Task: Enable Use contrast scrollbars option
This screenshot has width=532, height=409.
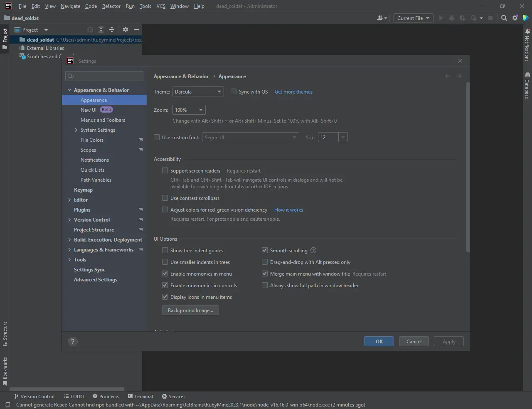Action: [165, 198]
